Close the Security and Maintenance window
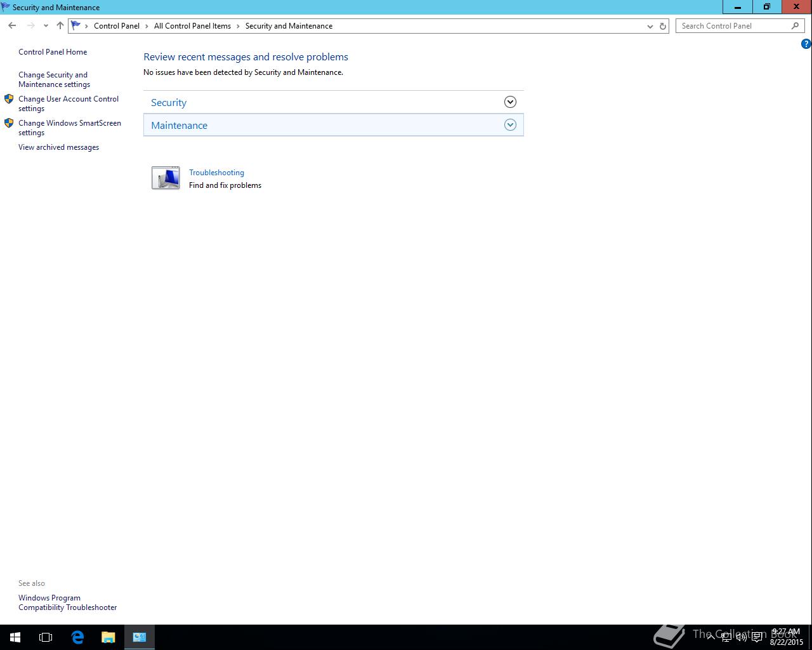Screen dimensions: 812x650 [797, 7]
